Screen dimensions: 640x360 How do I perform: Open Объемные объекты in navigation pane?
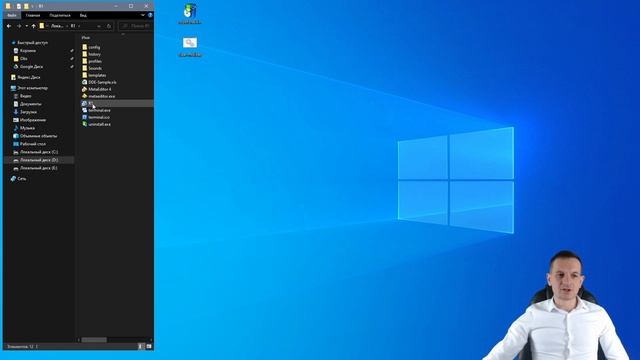(38, 136)
